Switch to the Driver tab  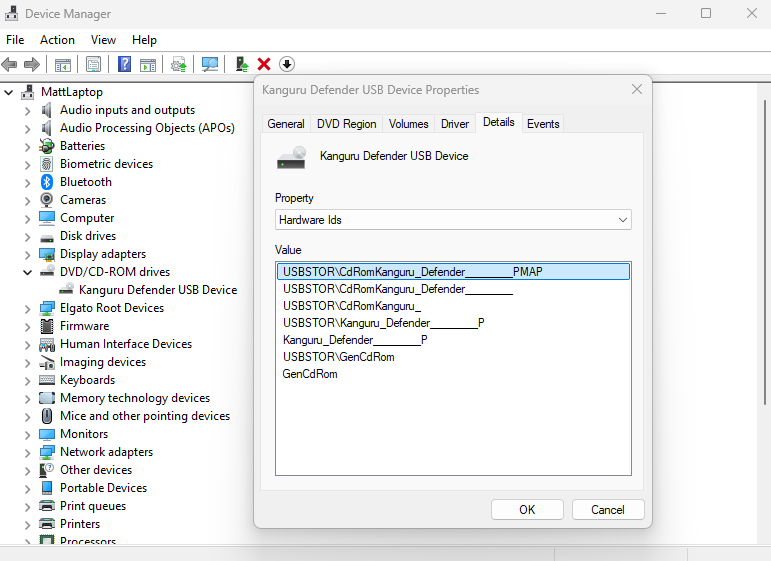[455, 124]
